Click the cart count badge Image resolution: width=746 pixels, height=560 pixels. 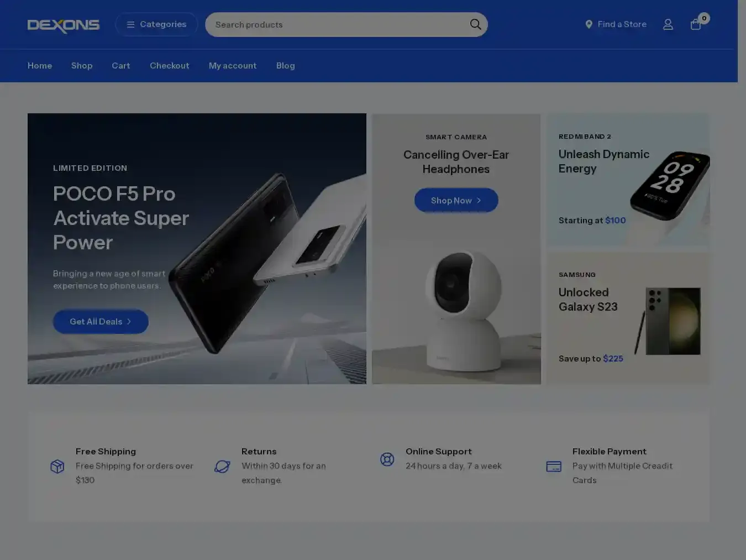[704, 18]
